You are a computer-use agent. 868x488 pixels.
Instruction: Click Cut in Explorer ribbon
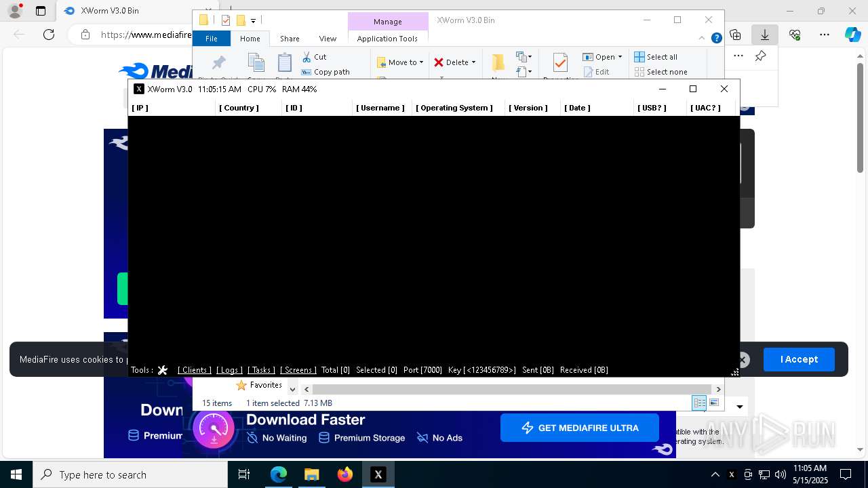coord(315,57)
